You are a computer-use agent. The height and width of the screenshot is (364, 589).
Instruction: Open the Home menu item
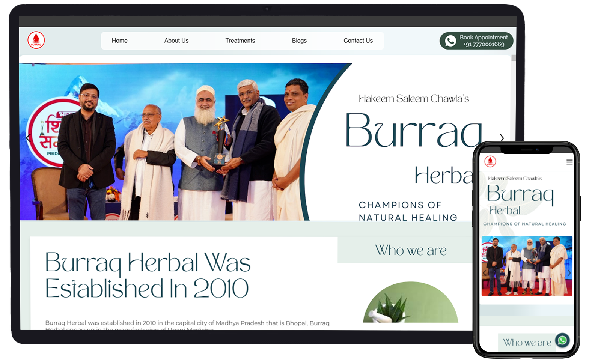(119, 41)
